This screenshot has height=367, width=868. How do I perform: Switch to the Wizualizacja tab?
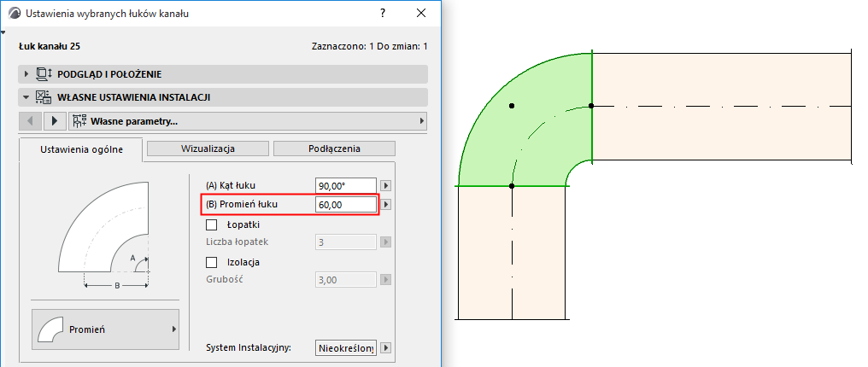pyautogui.click(x=208, y=149)
